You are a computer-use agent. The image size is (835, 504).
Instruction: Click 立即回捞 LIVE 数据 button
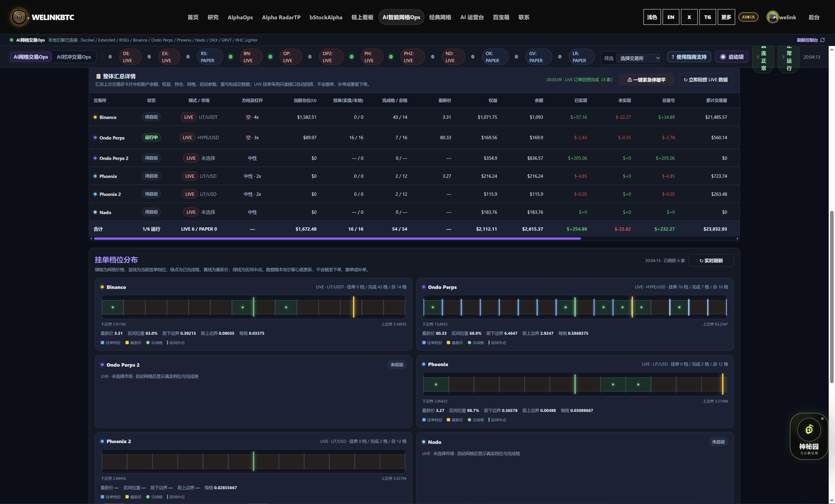tap(705, 80)
